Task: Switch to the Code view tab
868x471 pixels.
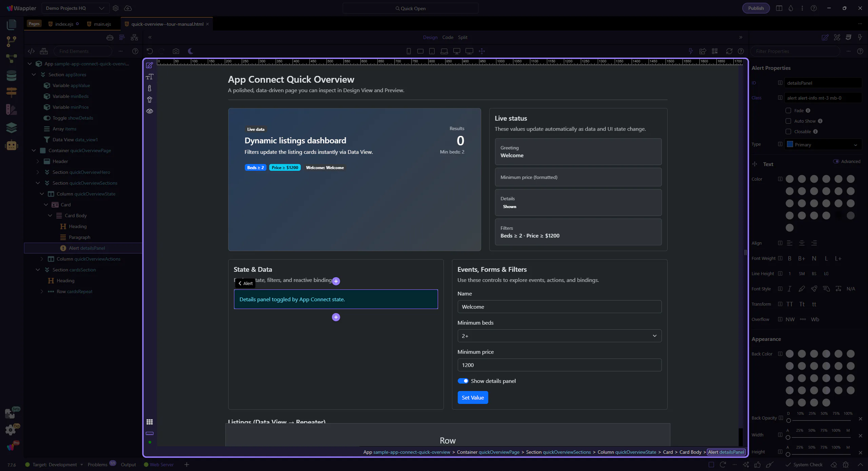Action: (x=448, y=37)
